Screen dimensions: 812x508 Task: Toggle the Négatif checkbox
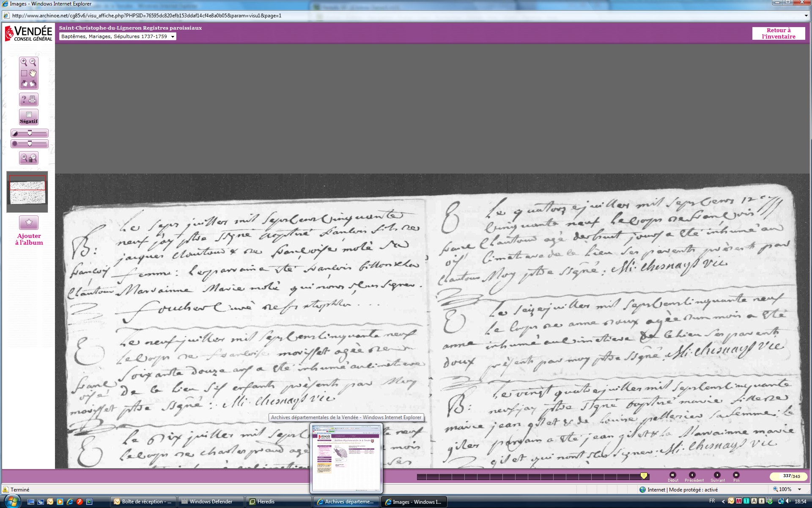point(29,115)
